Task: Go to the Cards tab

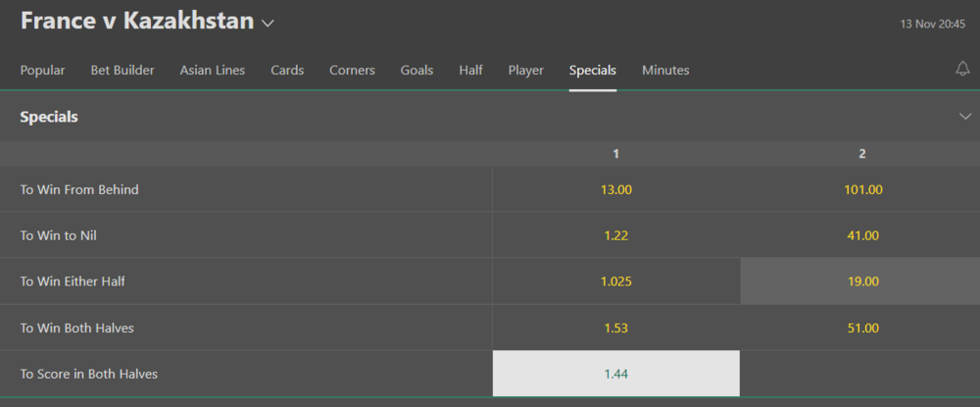Action: 287,71
